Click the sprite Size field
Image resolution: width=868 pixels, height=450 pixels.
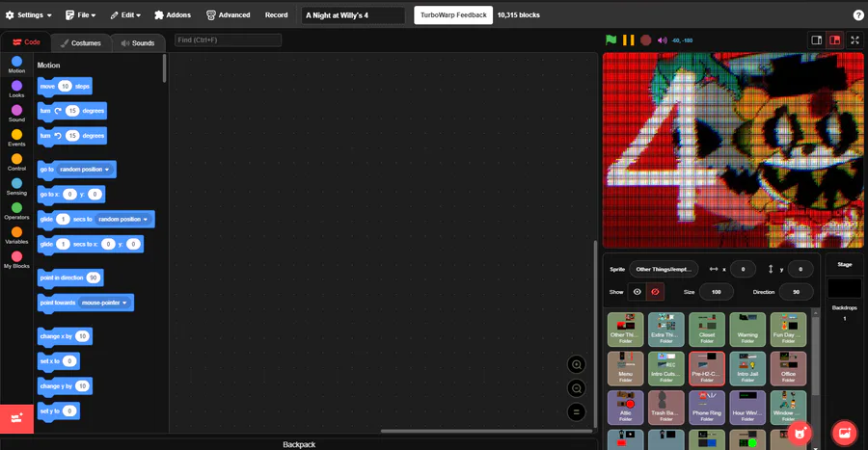[717, 292]
